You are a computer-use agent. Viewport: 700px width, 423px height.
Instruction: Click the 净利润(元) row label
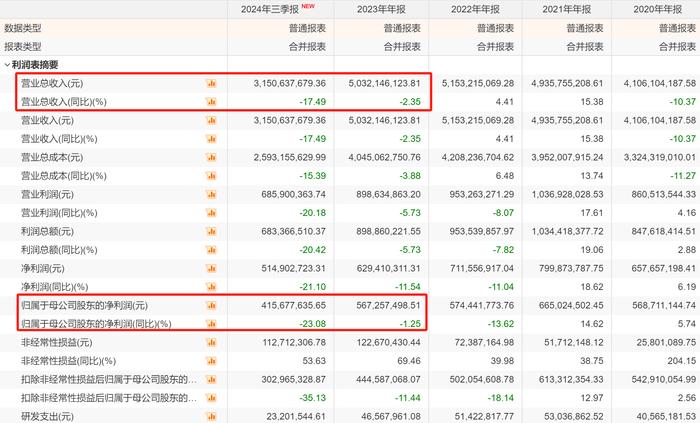coord(43,269)
